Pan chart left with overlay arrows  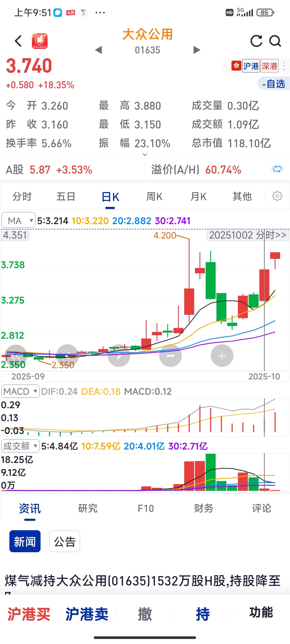pyautogui.click(x=16, y=356)
